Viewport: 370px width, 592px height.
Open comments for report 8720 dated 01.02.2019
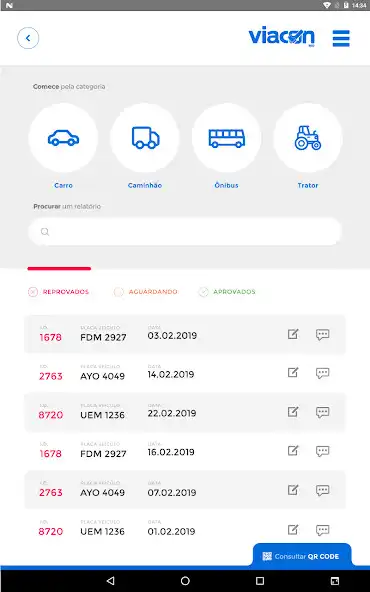322,530
